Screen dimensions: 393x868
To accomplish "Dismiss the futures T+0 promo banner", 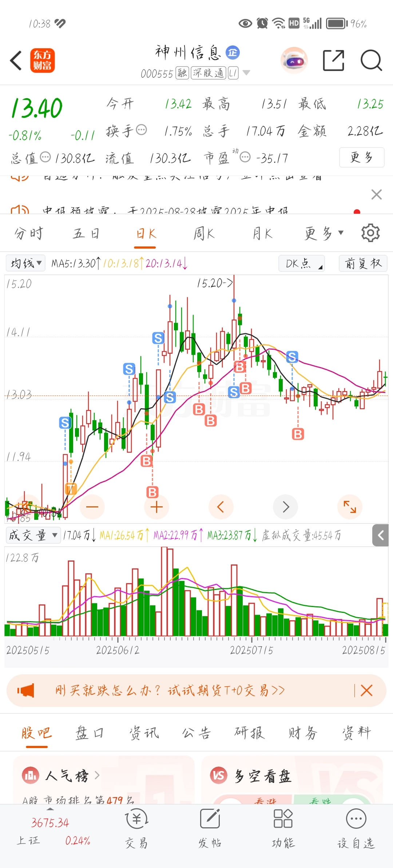I will (366, 690).
